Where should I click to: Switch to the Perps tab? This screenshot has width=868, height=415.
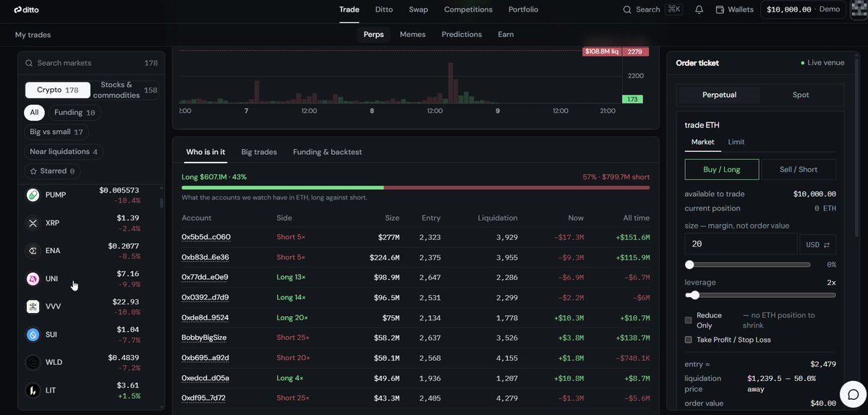coord(374,35)
